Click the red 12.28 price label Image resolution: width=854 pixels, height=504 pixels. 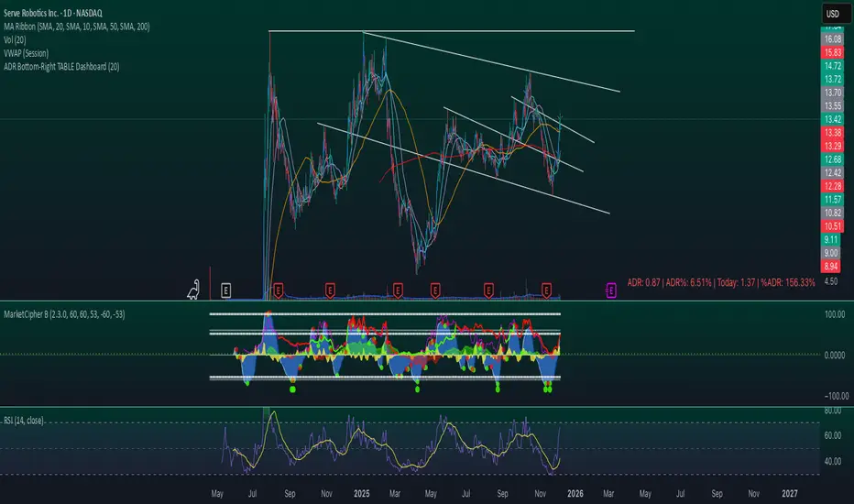(832, 186)
